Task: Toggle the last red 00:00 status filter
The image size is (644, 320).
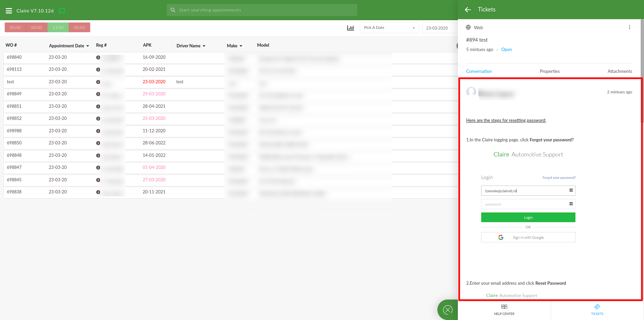Action: click(x=79, y=28)
